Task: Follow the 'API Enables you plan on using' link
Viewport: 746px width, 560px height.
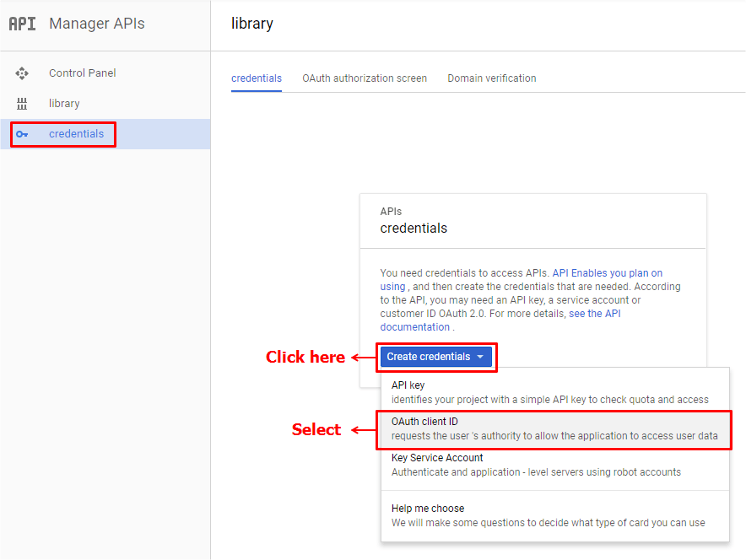Action: point(607,273)
